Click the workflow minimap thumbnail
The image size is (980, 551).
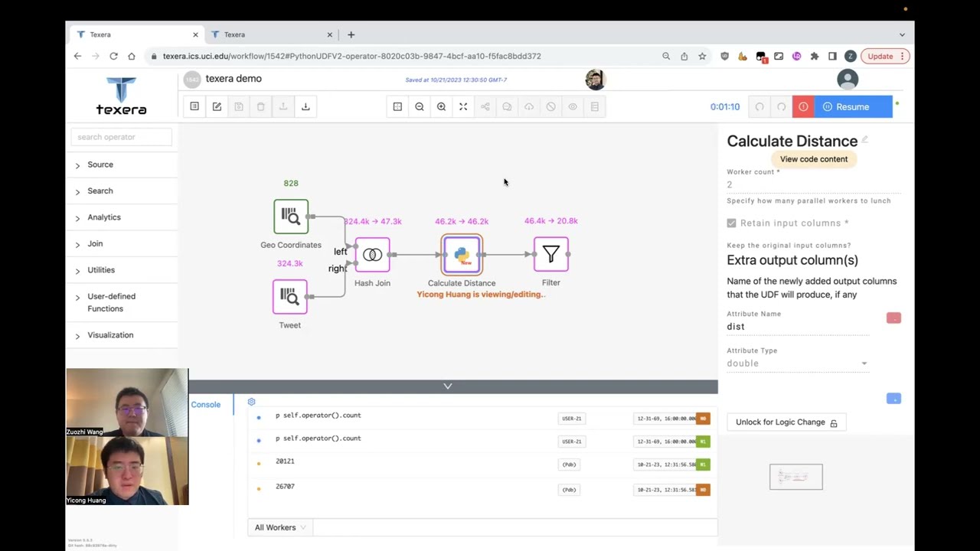(796, 477)
